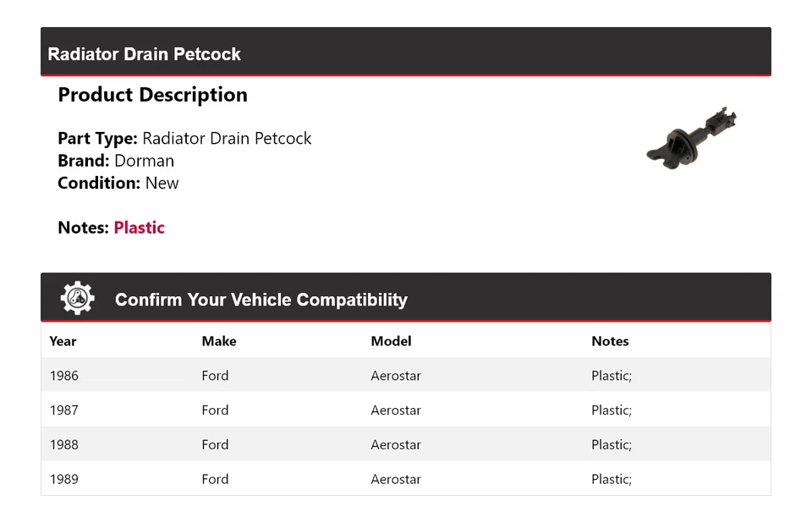Click Aerostar in the 1989 row
The image size is (812, 523).
point(395,479)
